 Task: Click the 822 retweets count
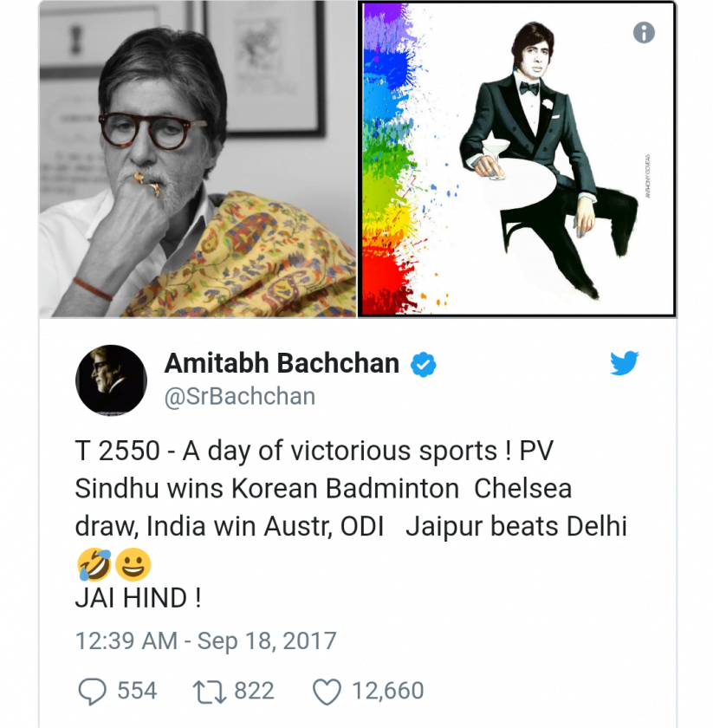tap(254, 691)
